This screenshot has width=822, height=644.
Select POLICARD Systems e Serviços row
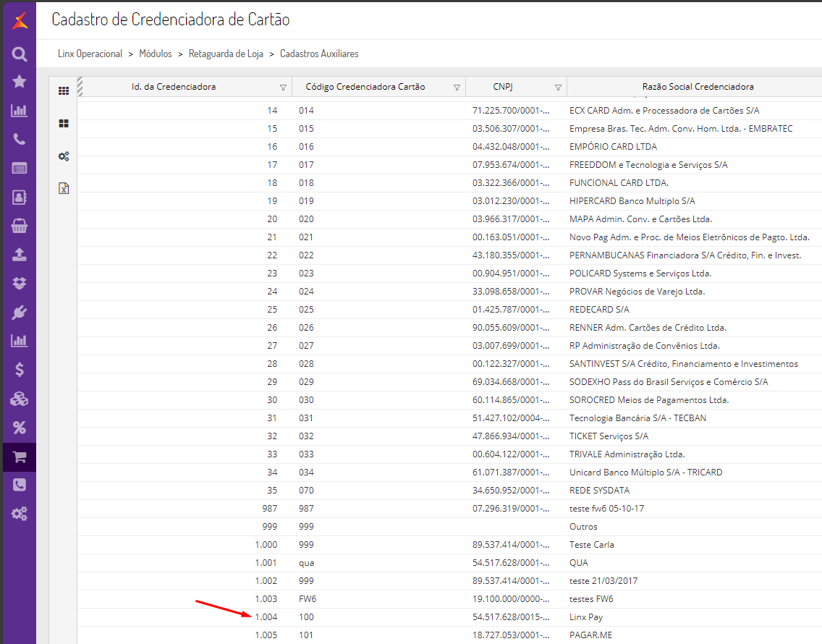tap(449, 274)
